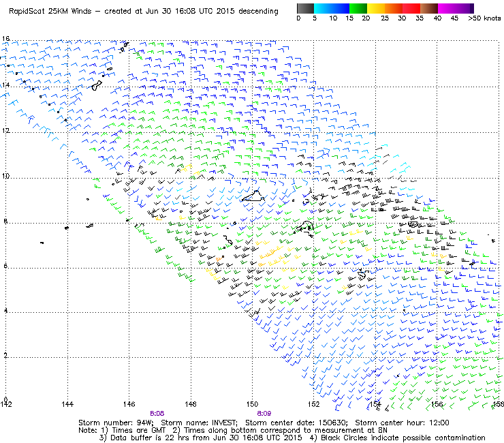The width and height of the screenshot is (504, 443).
Task: Click the longitude axis label '152'
Action: point(314,404)
